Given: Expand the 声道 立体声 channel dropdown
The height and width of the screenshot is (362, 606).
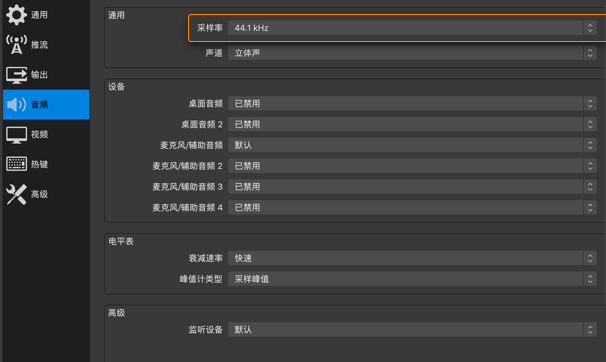Looking at the screenshot, I should point(412,53).
